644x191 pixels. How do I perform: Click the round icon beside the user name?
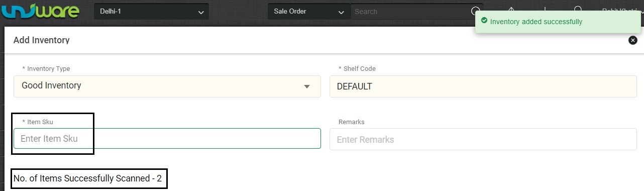point(578,9)
